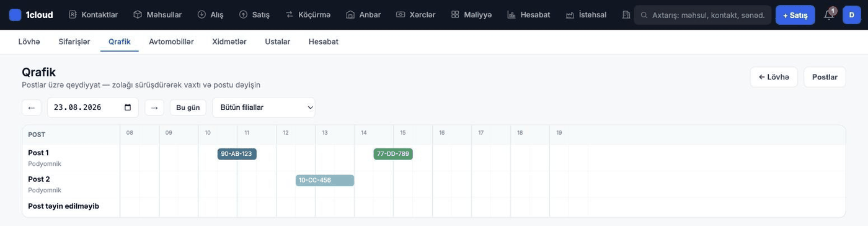
Task: Click the 12 hour header
Action: tap(286, 133)
